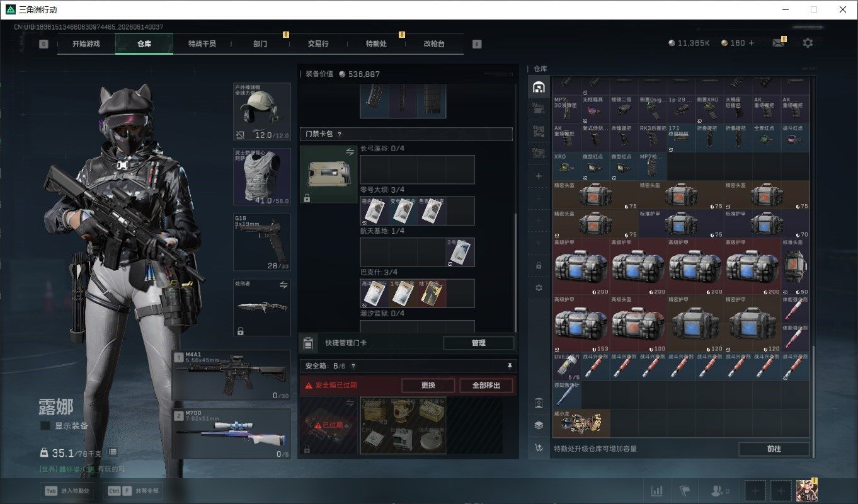Screen dimensions: 858x504
Task: Click the equipment panel vertical scrollbar
Action: [x=515, y=272]
